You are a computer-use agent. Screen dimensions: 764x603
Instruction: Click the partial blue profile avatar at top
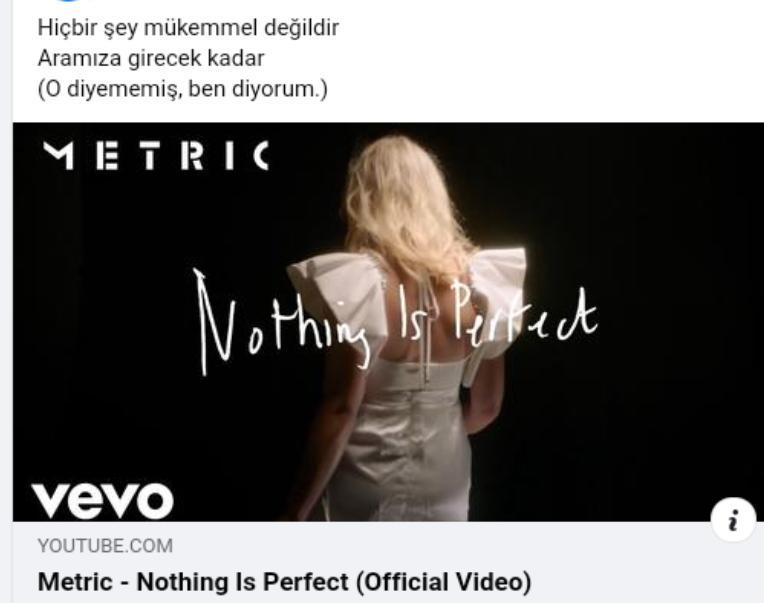[x=68, y=1]
